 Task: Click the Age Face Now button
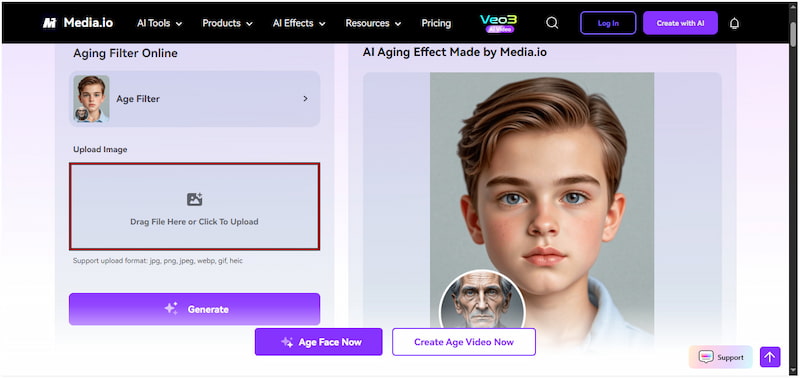pos(318,342)
